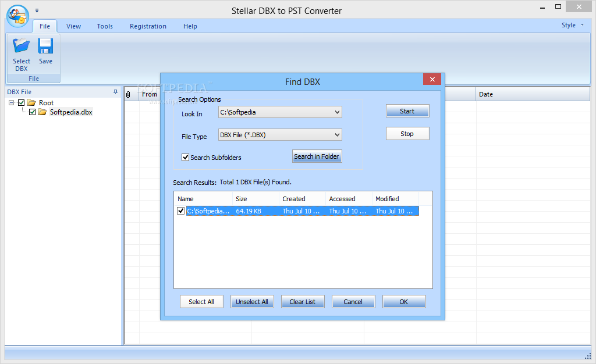Sort results by Created column header
596x364 pixels.
(303, 199)
